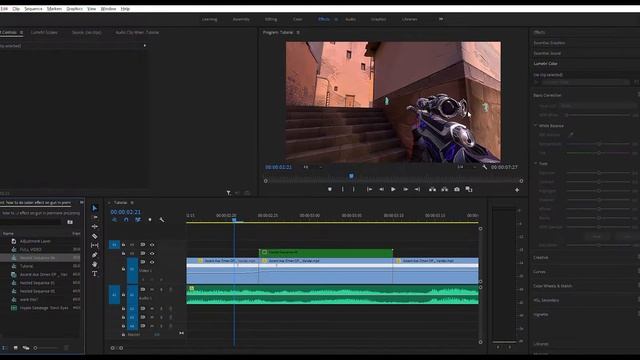Adjust the Temperature slider in Lumetri
This screenshot has width=640, height=360.
pyautogui.click(x=599, y=144)
